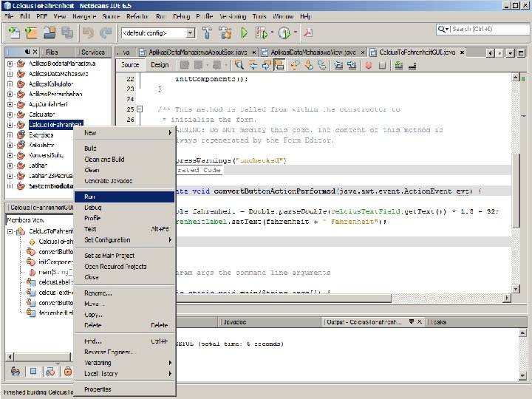Click the Debug Main Project icon
Screen dimensions: 532x399
tap(262, 33)
